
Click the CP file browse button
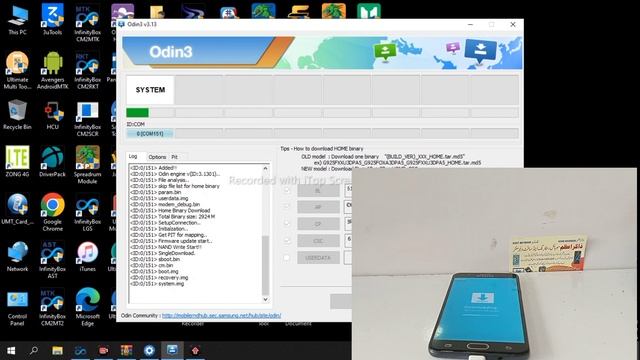point(318,224)
